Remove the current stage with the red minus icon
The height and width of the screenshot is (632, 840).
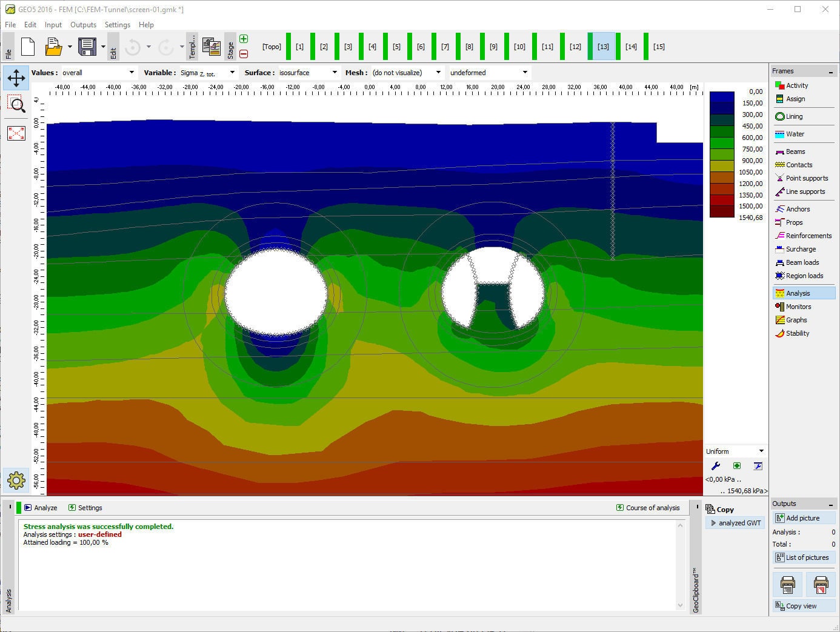point(243,54)
